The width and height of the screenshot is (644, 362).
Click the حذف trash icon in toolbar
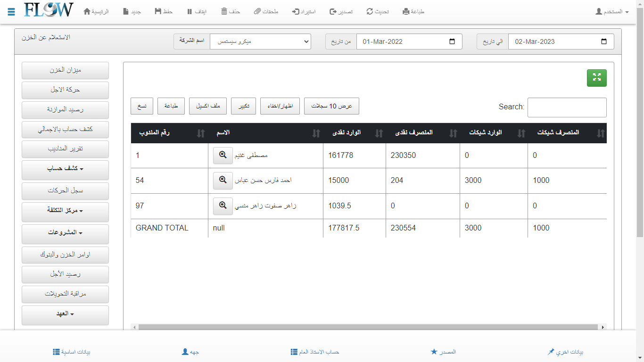pyautogui.click(x=224, y=11)
